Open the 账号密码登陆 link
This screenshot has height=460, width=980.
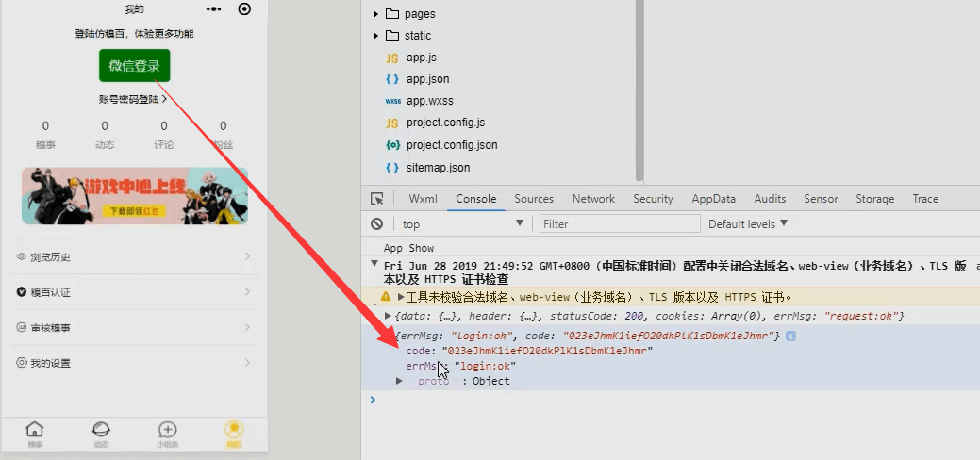[132, 99]
